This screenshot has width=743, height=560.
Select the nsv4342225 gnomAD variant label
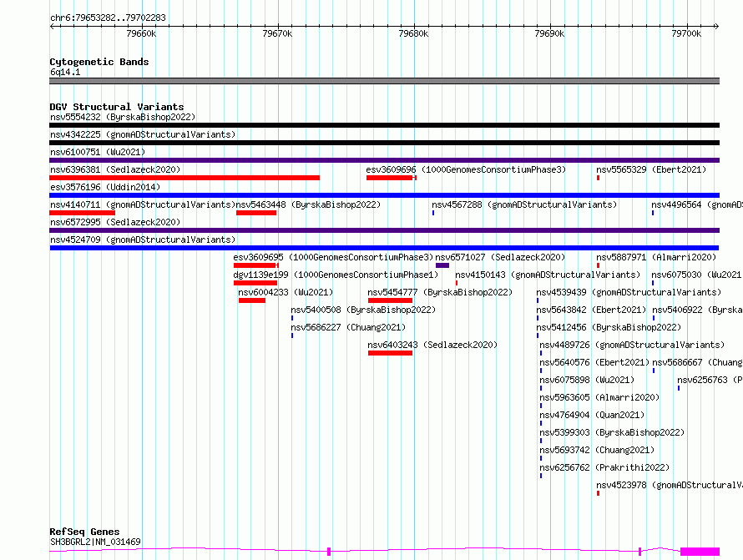pos(143,134)
